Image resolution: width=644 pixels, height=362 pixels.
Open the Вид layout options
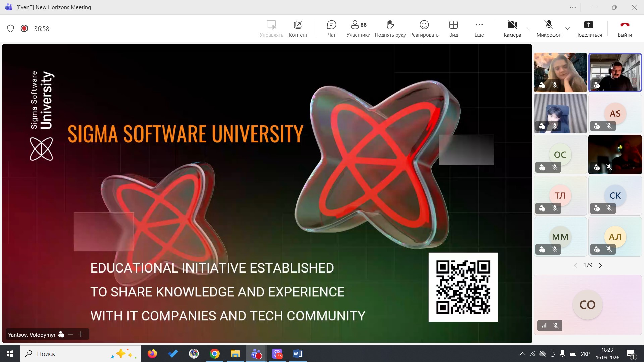click(x=453, y=28)
